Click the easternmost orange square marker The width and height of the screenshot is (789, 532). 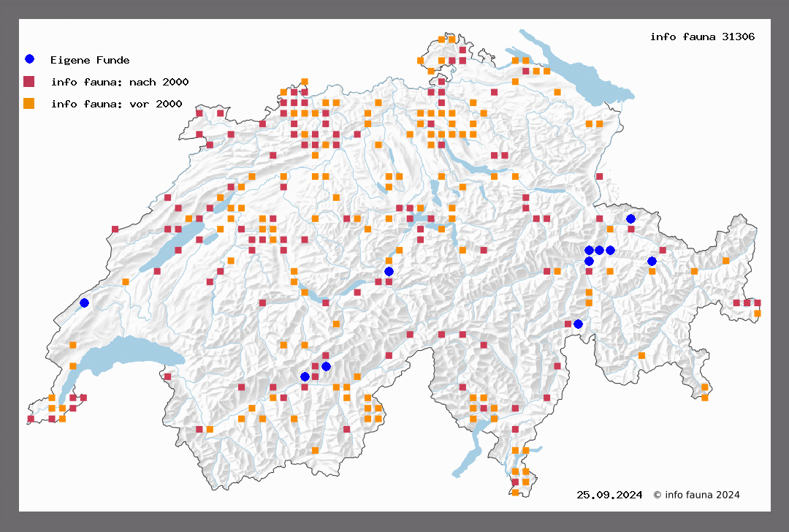click(x=757, y=313)
